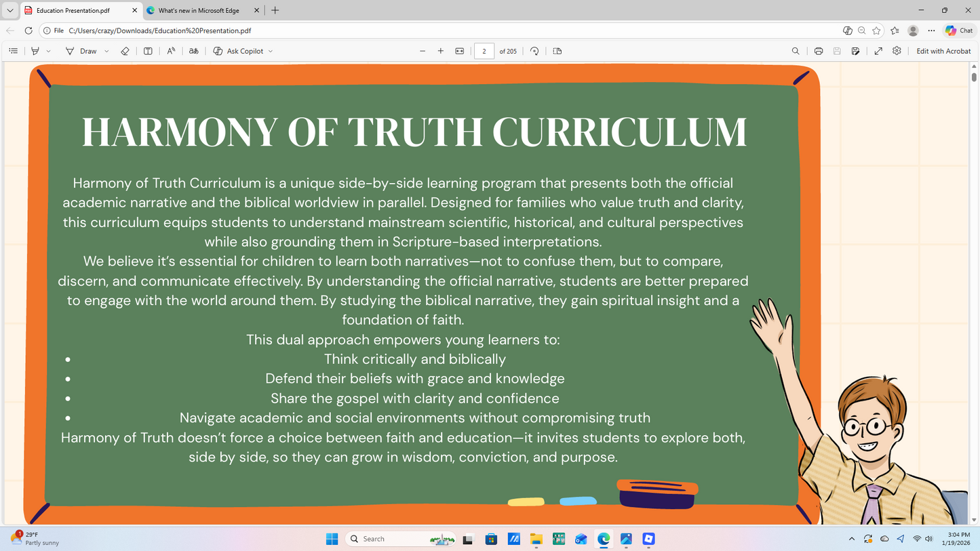
Task: Open Copilot Chat sidebar
Action: point(959,30)
